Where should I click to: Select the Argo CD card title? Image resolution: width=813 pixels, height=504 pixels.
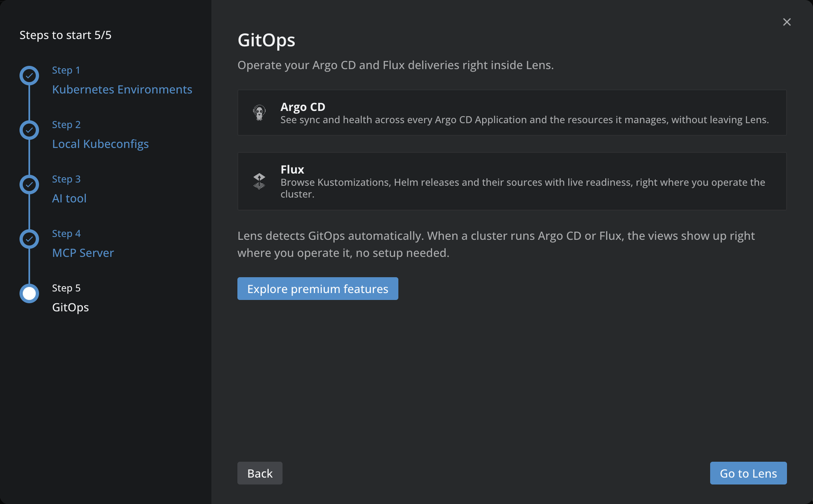303,107
